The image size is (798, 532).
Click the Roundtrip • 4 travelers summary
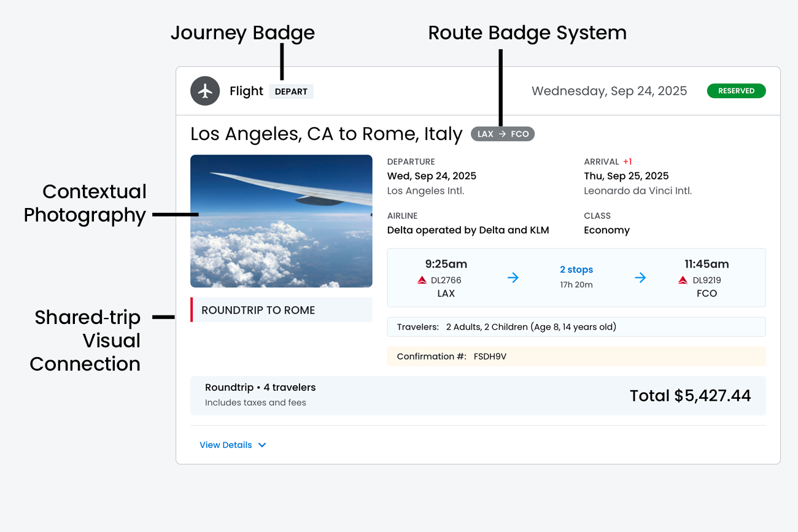[x=260, y=388]
